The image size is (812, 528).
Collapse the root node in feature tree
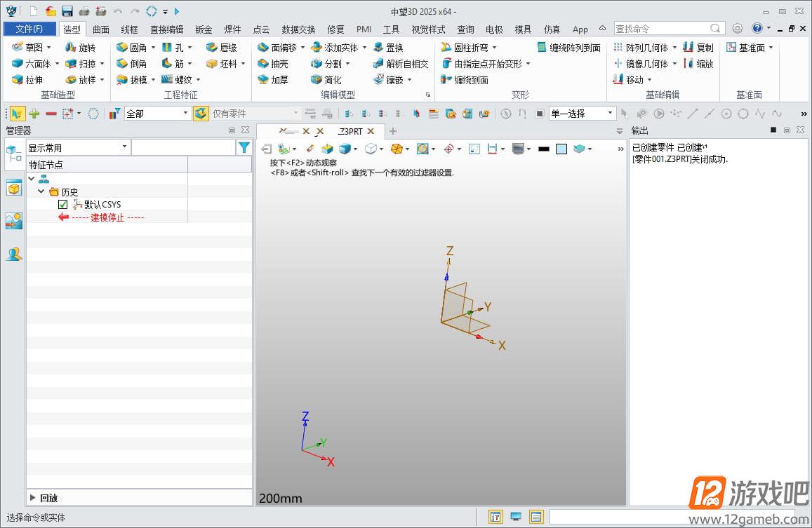(x=32, y=179)
